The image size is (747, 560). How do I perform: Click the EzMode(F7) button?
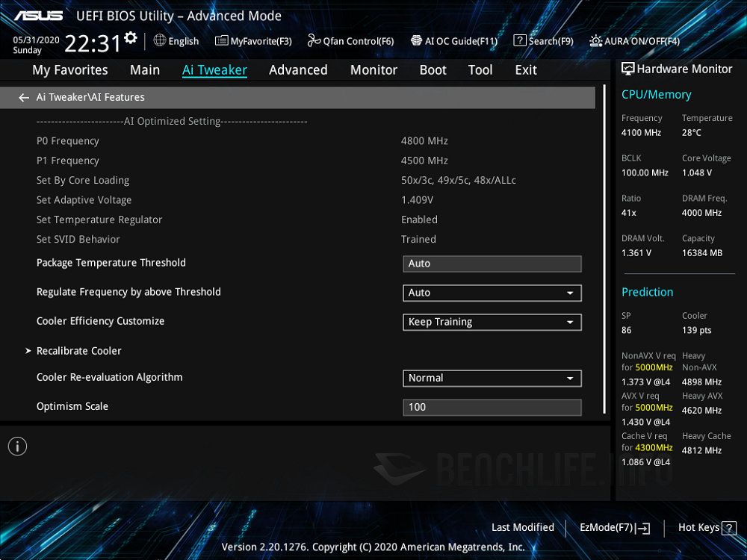613,527
